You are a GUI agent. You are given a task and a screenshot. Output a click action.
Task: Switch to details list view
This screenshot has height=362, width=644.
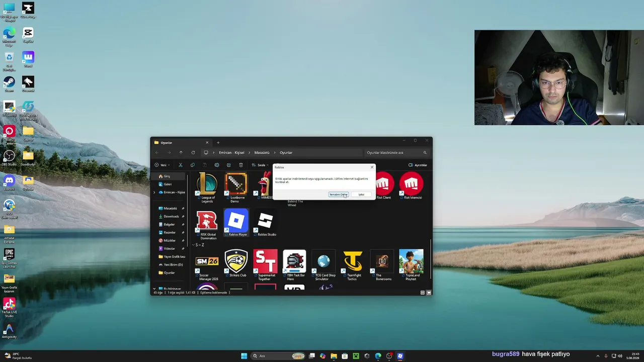click(x=423, y=292)
